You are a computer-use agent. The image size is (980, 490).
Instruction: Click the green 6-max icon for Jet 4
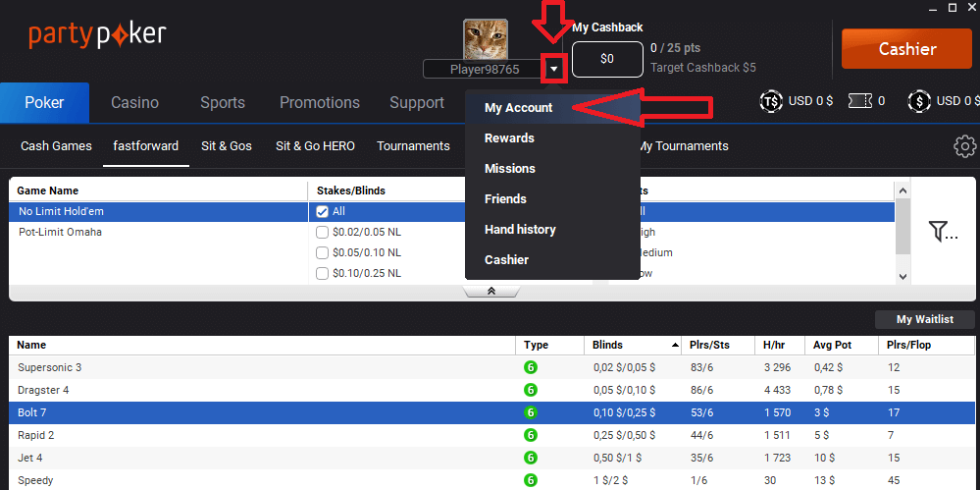(x=531, y=458)
